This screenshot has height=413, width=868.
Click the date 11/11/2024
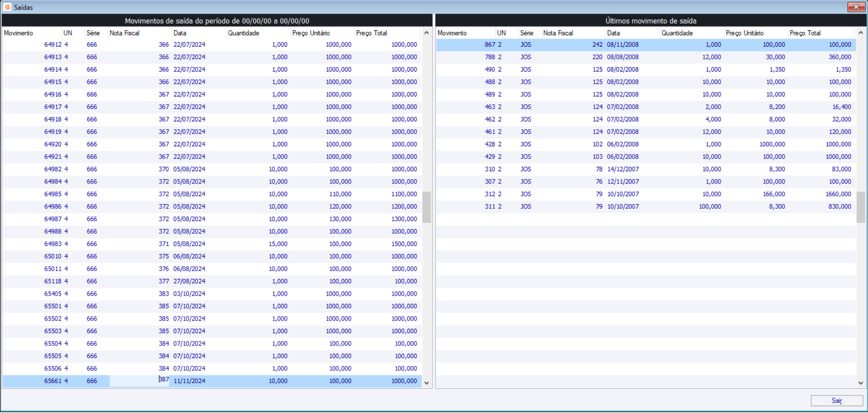190,381
